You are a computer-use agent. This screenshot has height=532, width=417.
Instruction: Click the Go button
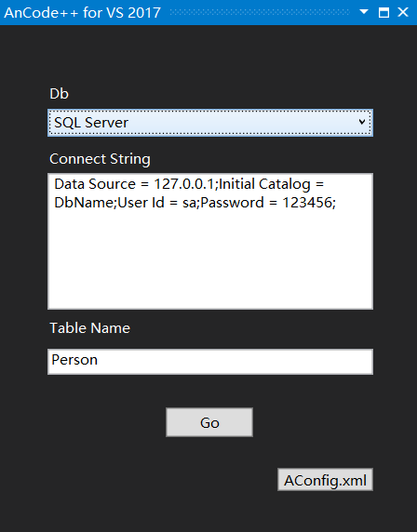pos(209,422)
